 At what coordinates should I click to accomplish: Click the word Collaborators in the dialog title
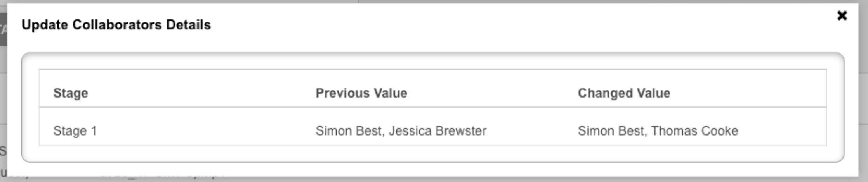coord(117,25)
